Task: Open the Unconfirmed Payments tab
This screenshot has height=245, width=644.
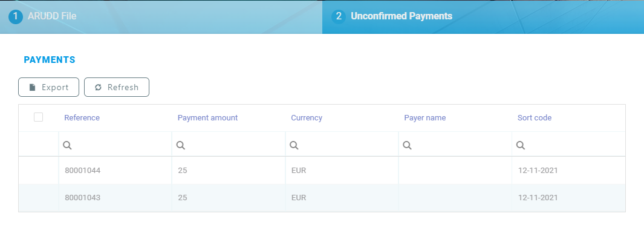Action: pyautogui.click(x=401, y=17)
